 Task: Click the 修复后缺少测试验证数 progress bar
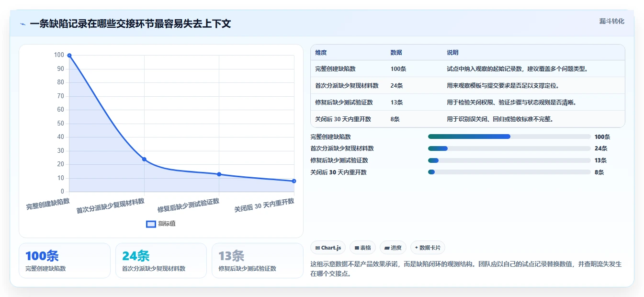pos(509,160)
